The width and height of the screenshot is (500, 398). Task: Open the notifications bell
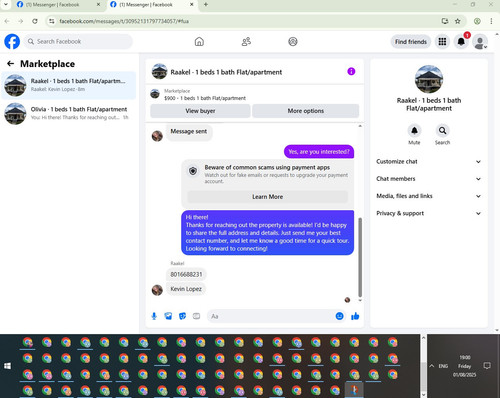click(x=461, y=42)
